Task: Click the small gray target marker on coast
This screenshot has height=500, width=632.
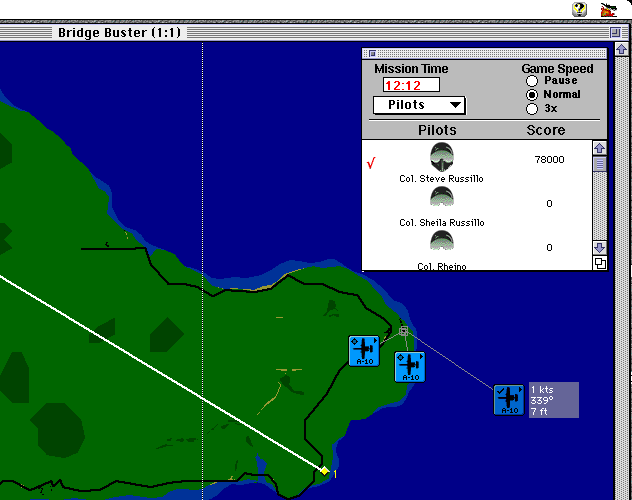Action: tap(404, 330)
